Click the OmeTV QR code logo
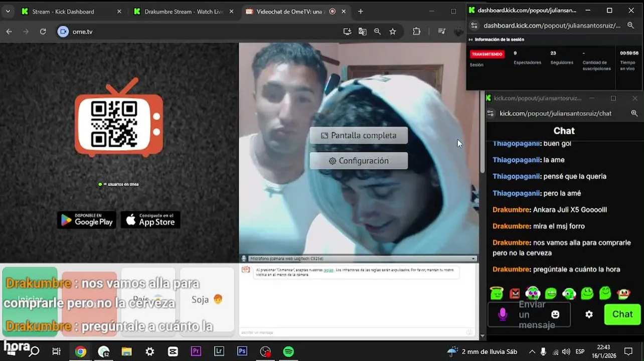 [119, 118]
